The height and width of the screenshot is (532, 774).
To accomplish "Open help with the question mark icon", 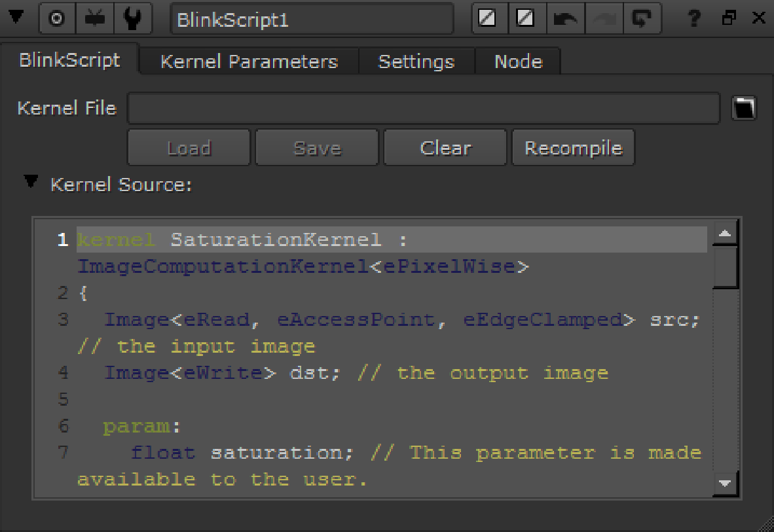I will 694,19.
